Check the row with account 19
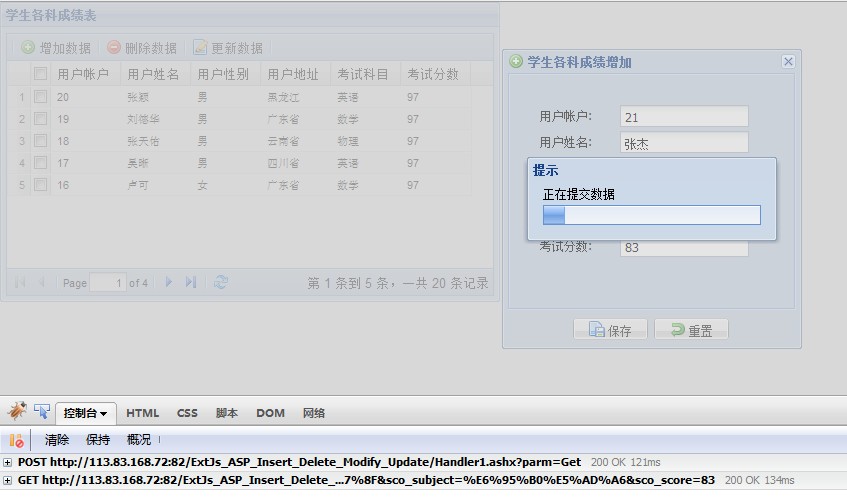This screenshot has width=847, height=501. [x=40, y=118]
